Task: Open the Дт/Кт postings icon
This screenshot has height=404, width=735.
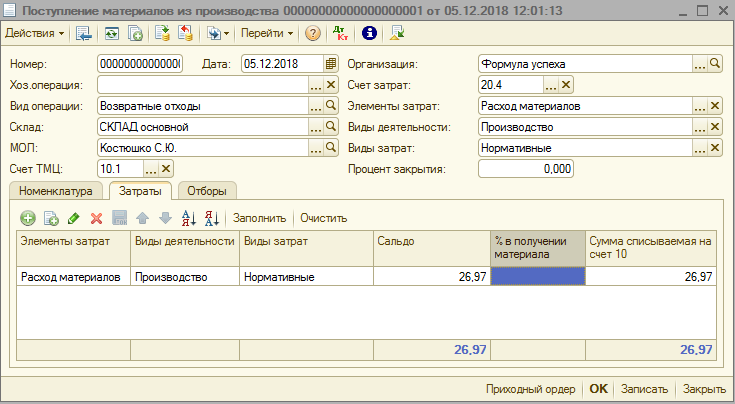Action: click(342, 33)
